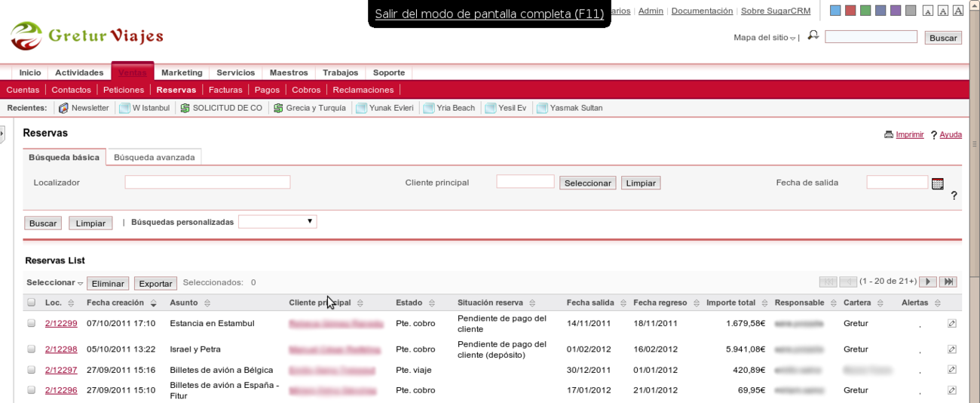Select the largest font size A icon

958,11
